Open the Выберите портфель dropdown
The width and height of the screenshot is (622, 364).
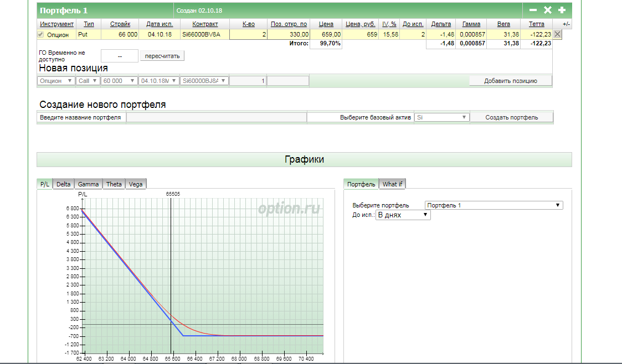pyautogui.click(x=494, y=205)
